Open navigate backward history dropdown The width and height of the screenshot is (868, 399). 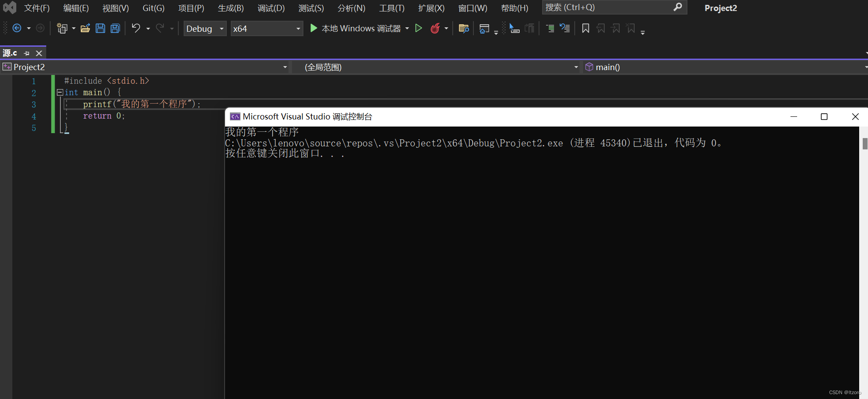[x=29, y=28]
